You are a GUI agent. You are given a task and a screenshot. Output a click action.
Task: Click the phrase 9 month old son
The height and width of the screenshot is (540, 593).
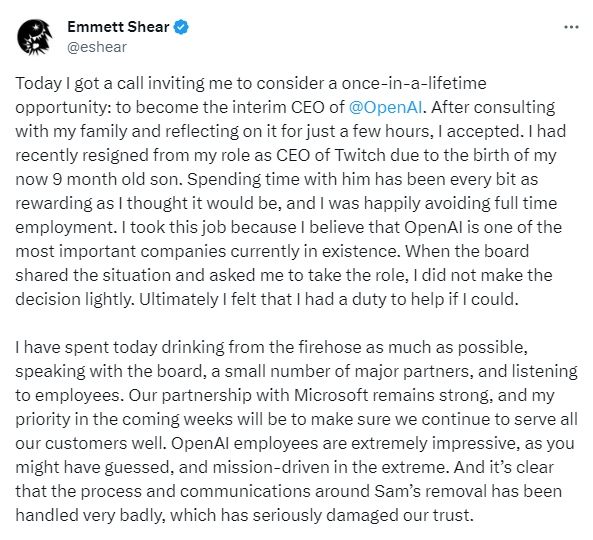tap(118, 179)
